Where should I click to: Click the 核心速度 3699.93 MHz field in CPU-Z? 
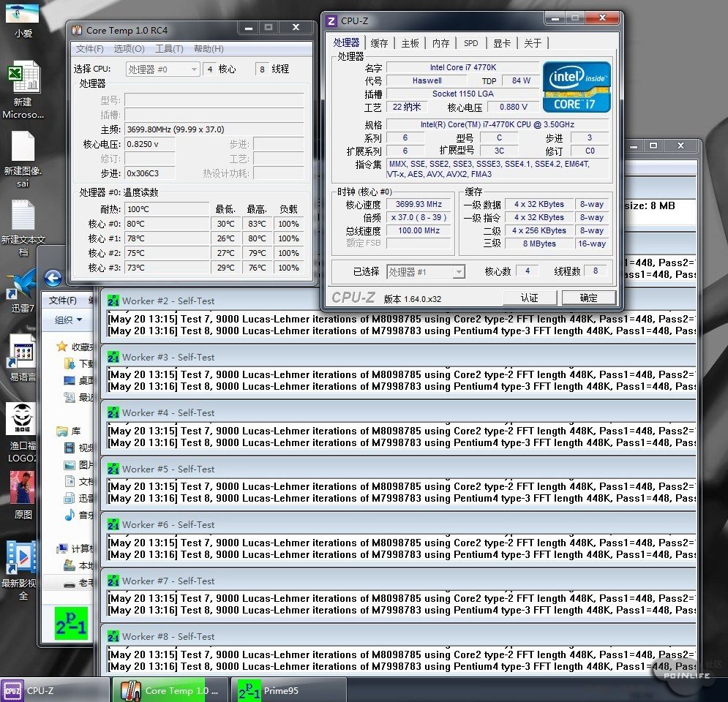[x=419, y=204]
